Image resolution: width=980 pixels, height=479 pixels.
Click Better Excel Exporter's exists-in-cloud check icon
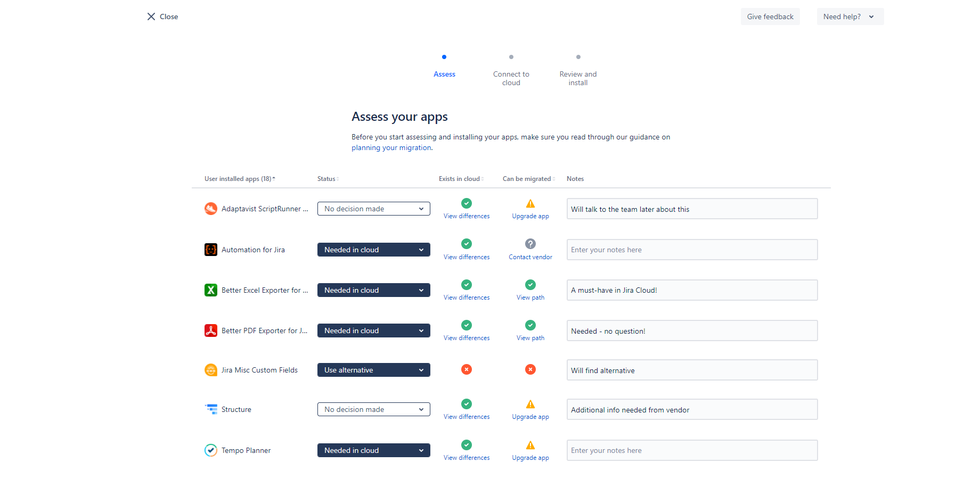467,285
